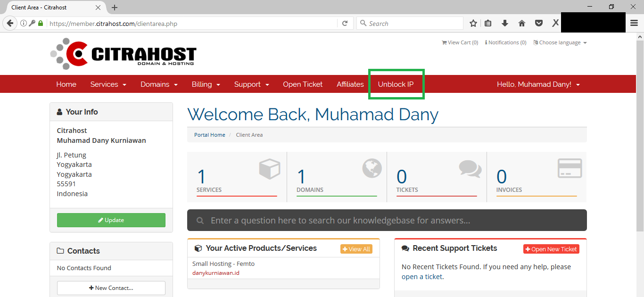The width and height of the screenshot is (644, 297).
Task: Click the green padlock security icon
Action: click(x=41, y=23)
